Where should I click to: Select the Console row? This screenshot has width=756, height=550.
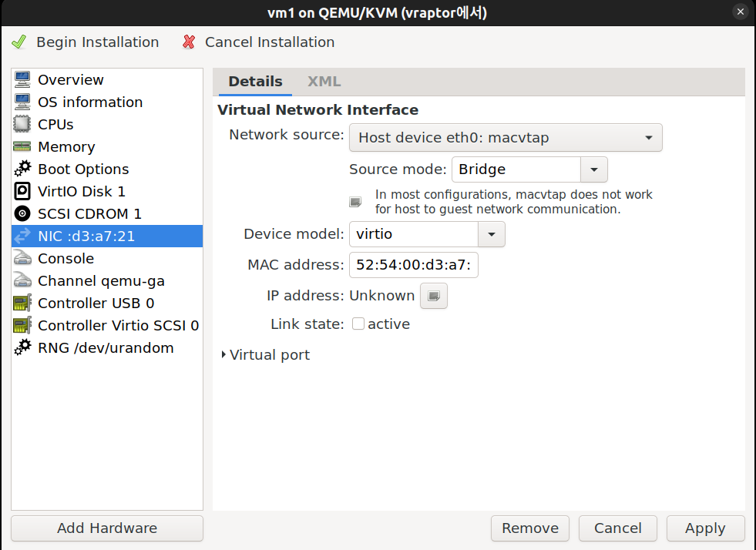107,258
